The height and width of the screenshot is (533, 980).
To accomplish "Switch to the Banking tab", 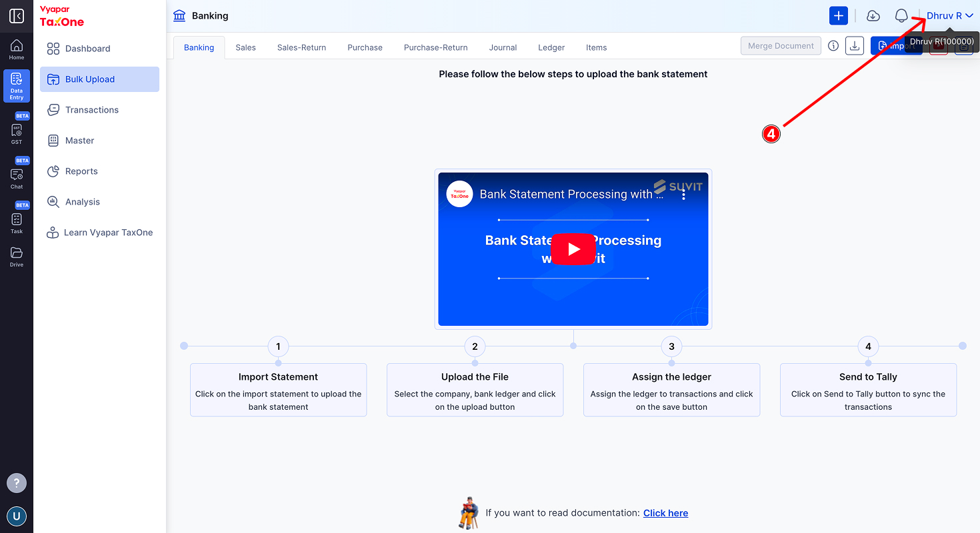I will pos(199,47).
